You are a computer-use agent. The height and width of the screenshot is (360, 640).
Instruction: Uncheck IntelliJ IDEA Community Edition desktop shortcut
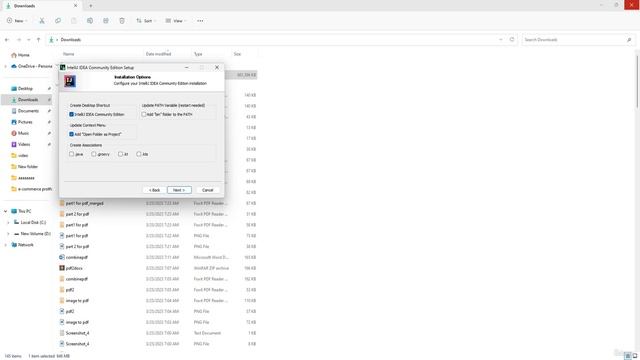click(x=71, y=115)
